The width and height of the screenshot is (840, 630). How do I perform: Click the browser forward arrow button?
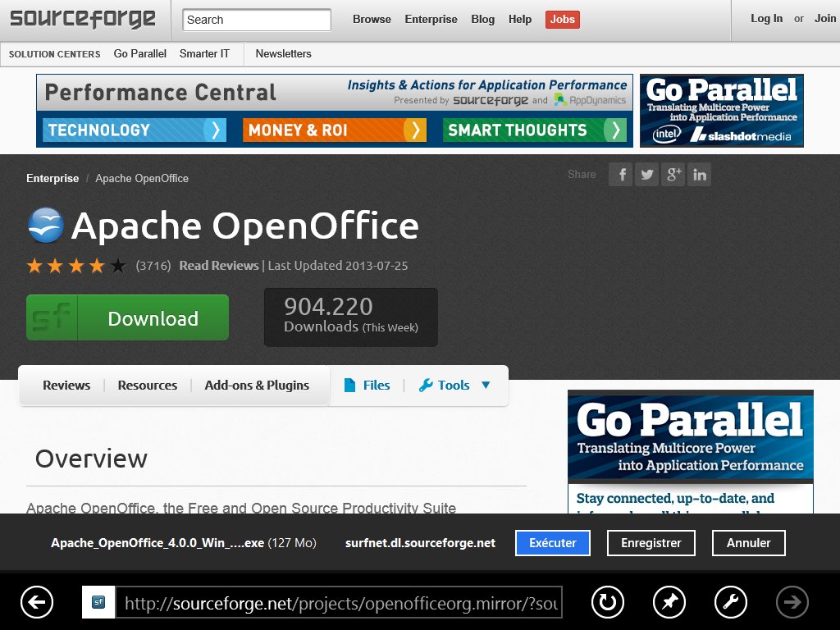tap(792, 602)
